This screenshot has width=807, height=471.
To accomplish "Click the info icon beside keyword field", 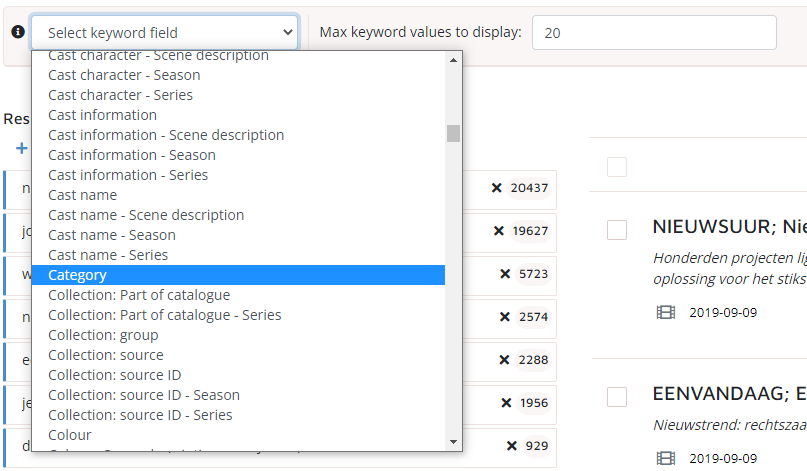I will pos(18,32).
